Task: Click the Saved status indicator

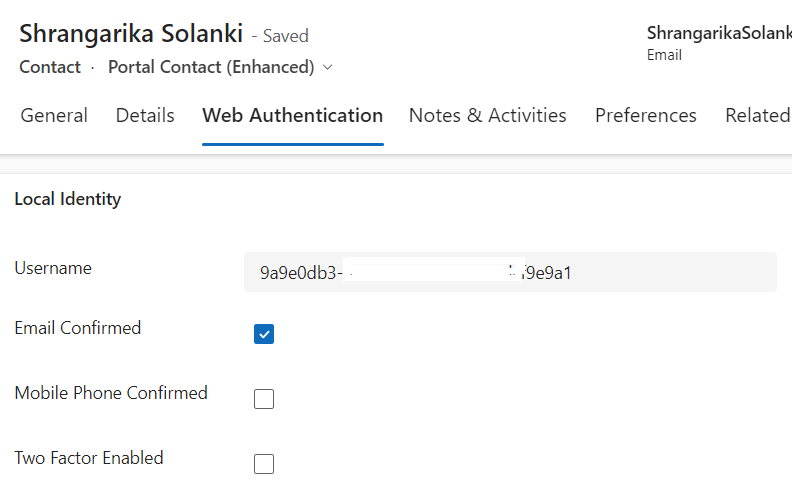Action: [285, 36]
